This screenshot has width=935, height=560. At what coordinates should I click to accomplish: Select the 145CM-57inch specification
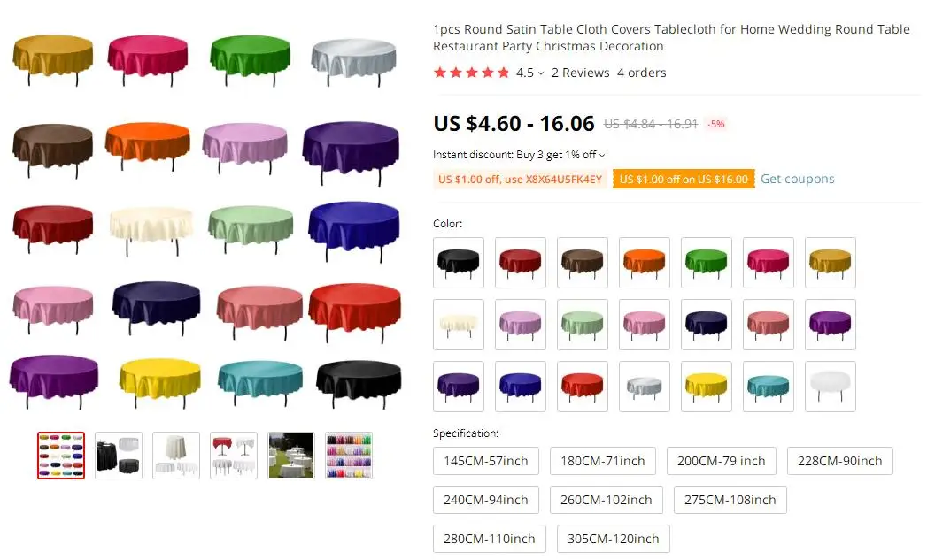(x=486, y=461)
